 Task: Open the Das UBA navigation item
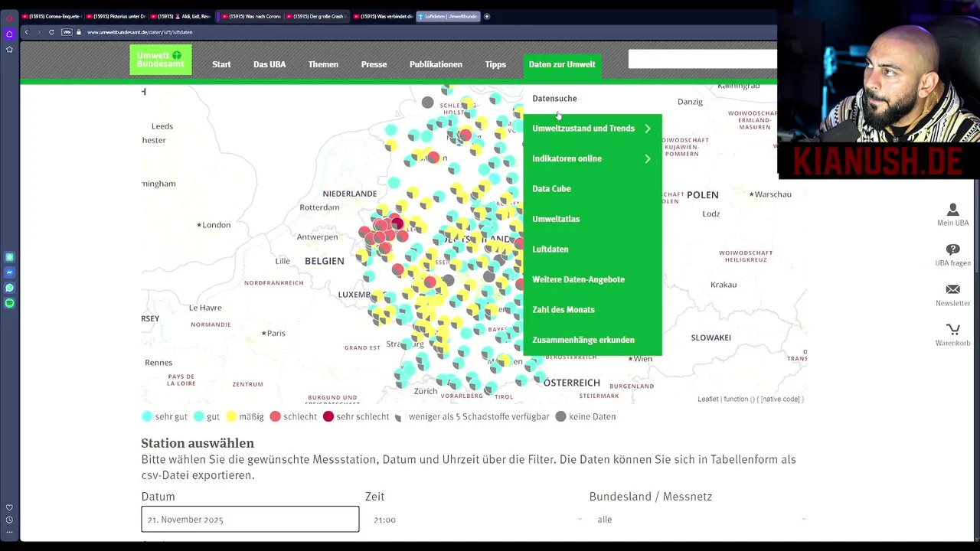point(269,64)
